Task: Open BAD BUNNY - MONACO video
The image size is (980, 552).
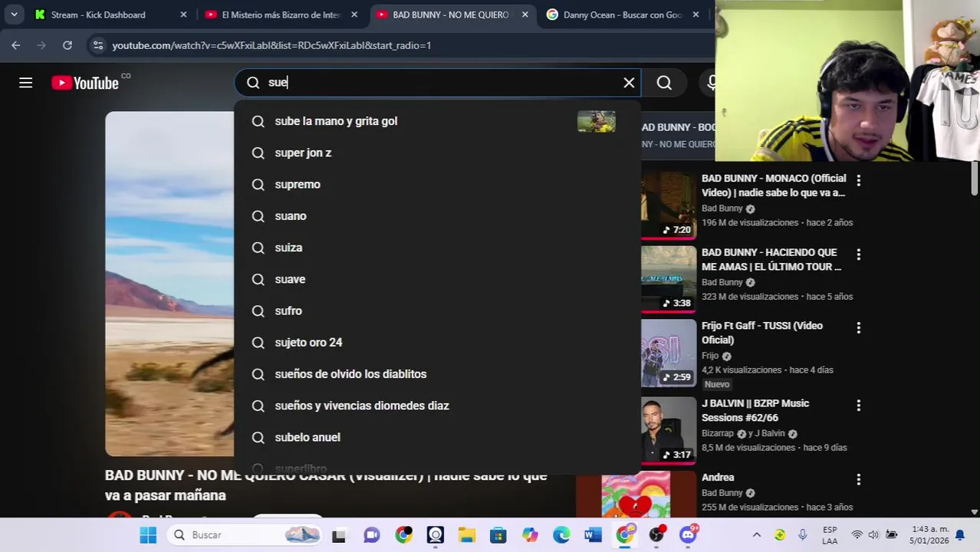Action: point(774,186)
